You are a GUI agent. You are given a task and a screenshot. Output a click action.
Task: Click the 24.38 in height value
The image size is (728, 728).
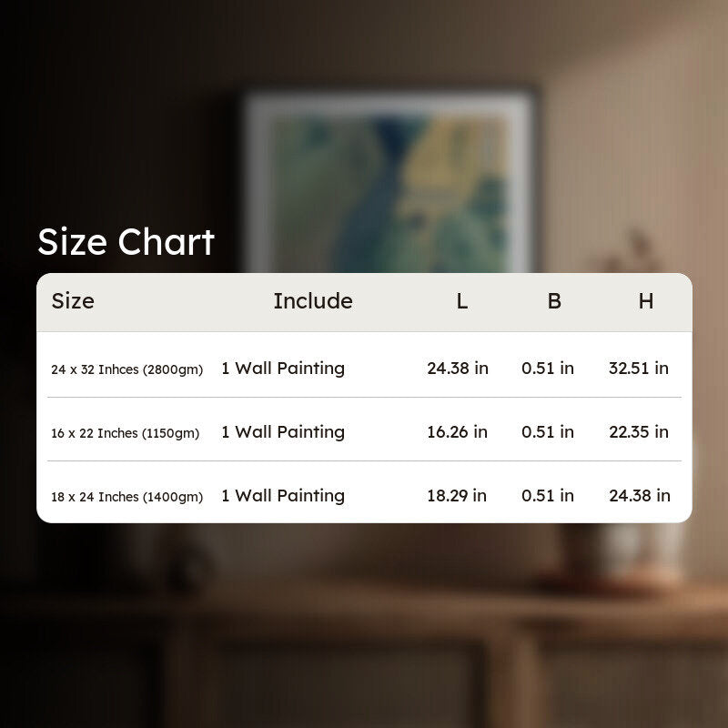pyautogui.click(x=640, y=495)
